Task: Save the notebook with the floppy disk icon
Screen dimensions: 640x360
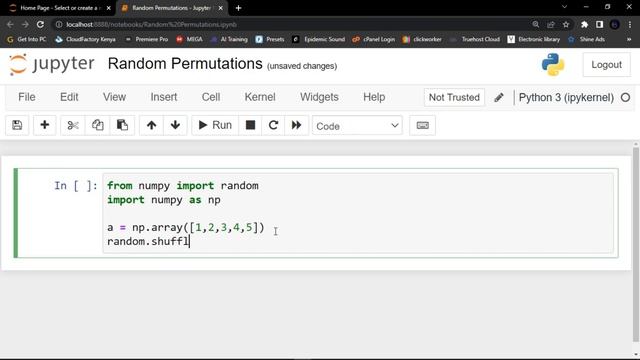Action: point(17,125)
